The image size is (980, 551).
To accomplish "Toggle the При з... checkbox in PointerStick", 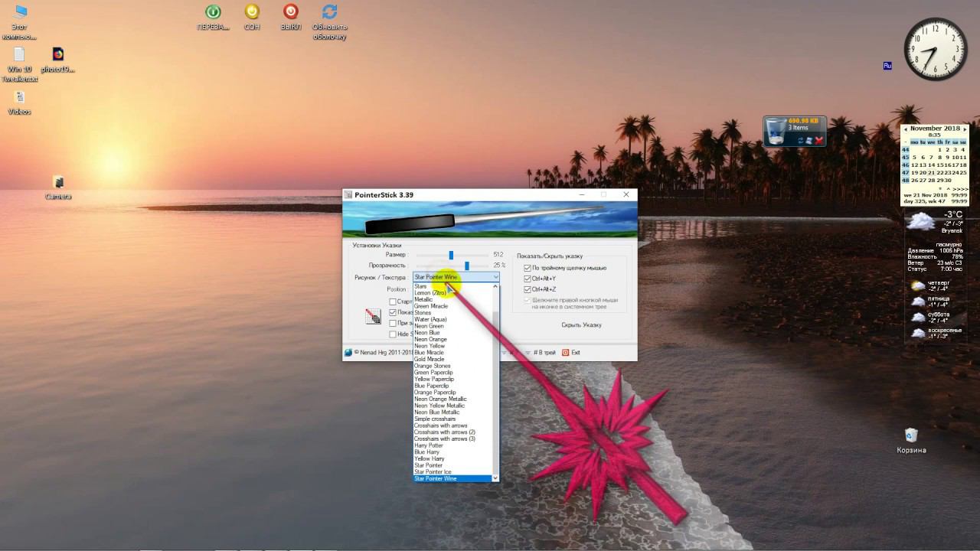I will 393,323.
